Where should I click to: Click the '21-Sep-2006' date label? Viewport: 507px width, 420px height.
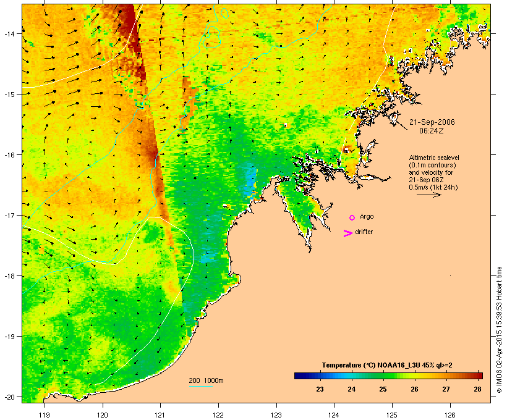[432, 122]
